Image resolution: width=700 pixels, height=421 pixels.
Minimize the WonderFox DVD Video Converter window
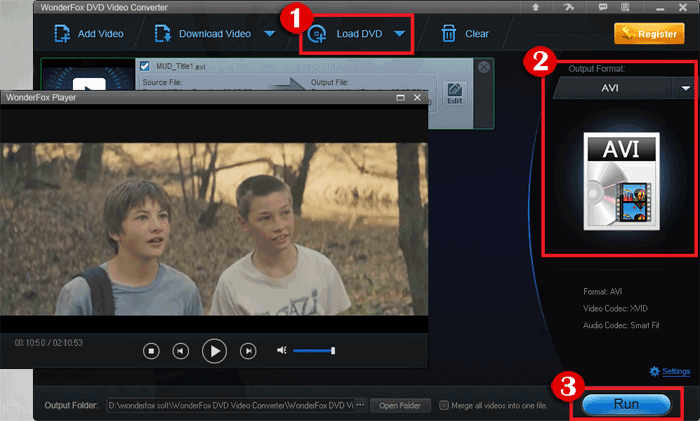(x=660, y=8)
